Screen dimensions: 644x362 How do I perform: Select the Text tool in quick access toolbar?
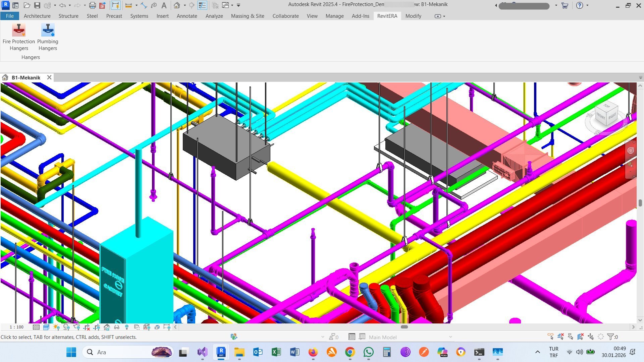(164, 5)
